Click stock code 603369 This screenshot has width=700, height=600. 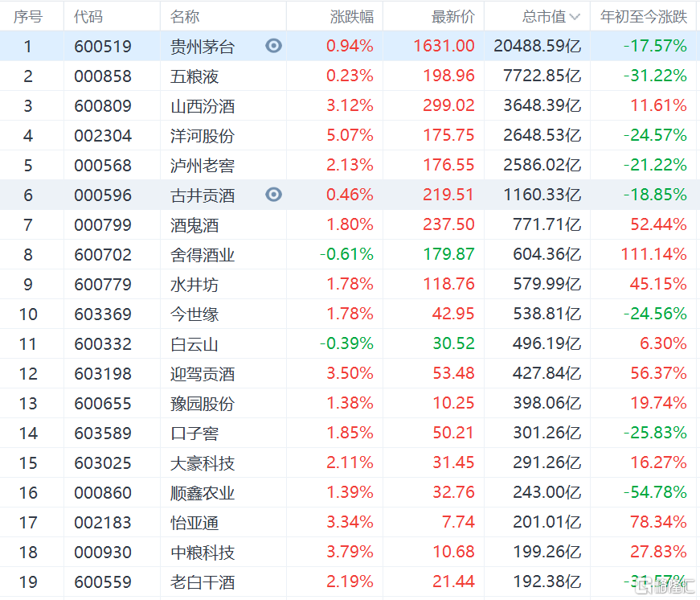pos(103,314)
